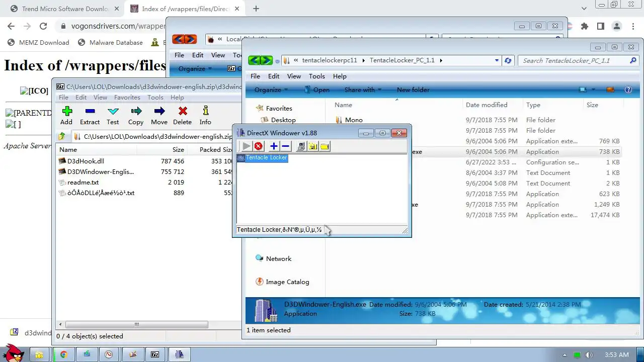The image size is (644, 362).
Task: Click the 7-Zip archive path address field
Action: tap(158, 136)
